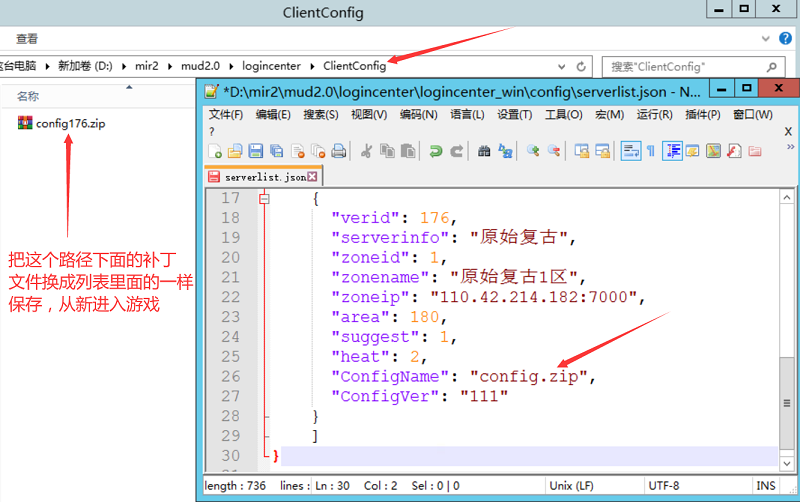Image resolution: width=800 pixels, height=502 pixels.
Task: Collapse the fold marker at line 17
Action: pos(264,198)
